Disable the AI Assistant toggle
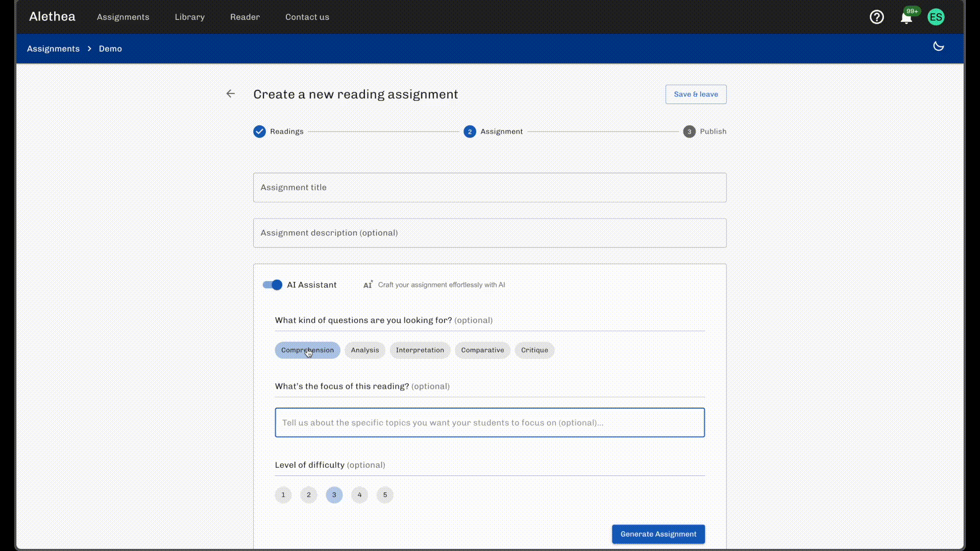 coord(272,285)
